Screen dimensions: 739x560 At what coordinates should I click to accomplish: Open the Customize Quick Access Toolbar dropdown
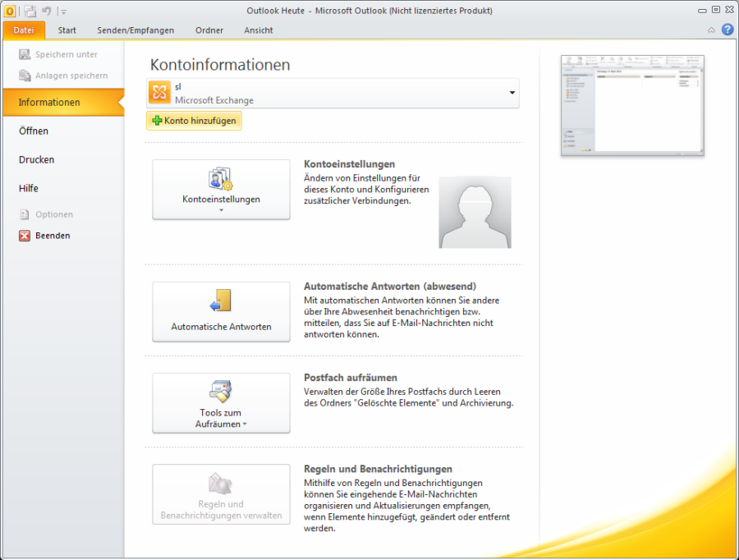[63, 11]
